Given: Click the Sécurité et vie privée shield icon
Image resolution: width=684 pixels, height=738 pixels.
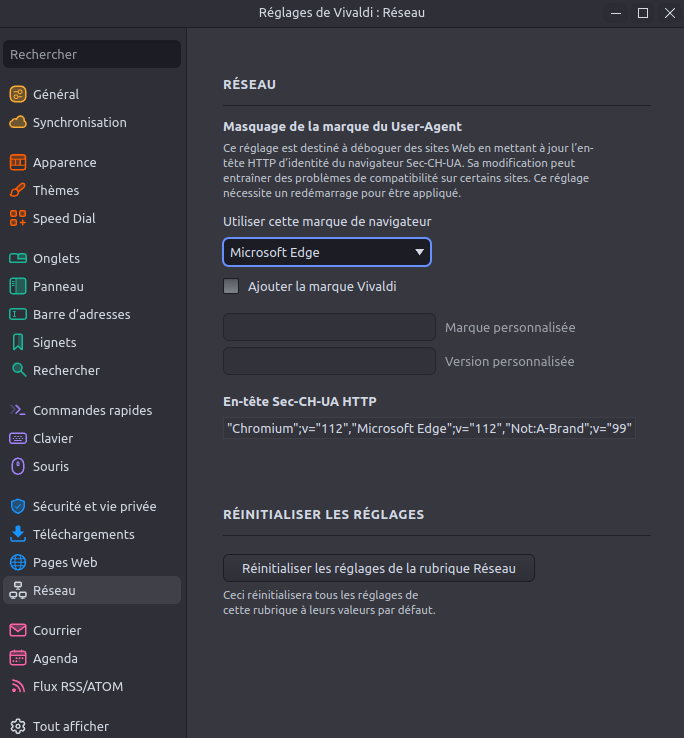Looking at the screenshot, I should pyautogui.click(x=18, y=506).
